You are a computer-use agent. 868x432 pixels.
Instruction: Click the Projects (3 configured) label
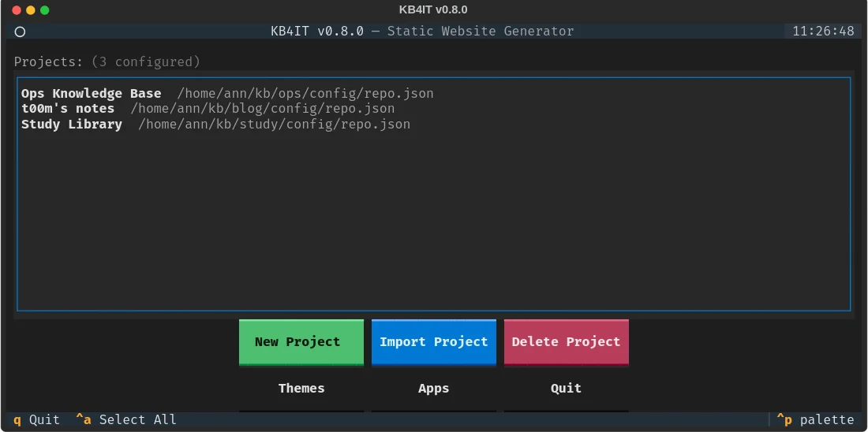107,61
